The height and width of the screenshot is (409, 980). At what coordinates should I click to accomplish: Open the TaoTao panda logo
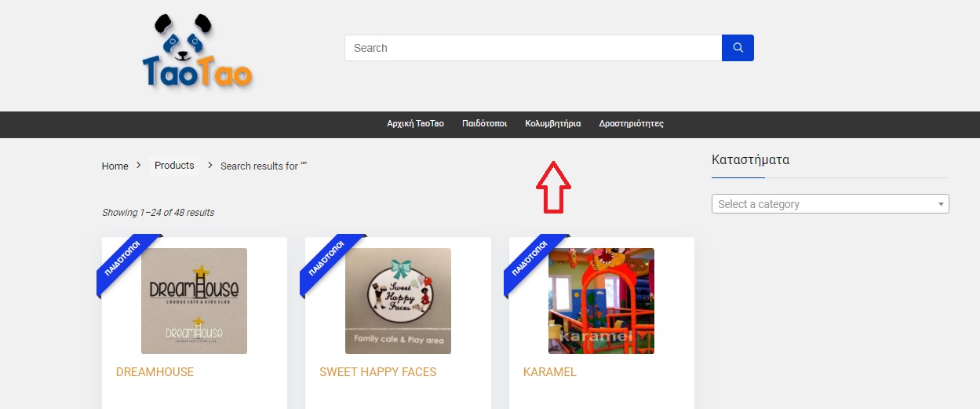point(198,52)
